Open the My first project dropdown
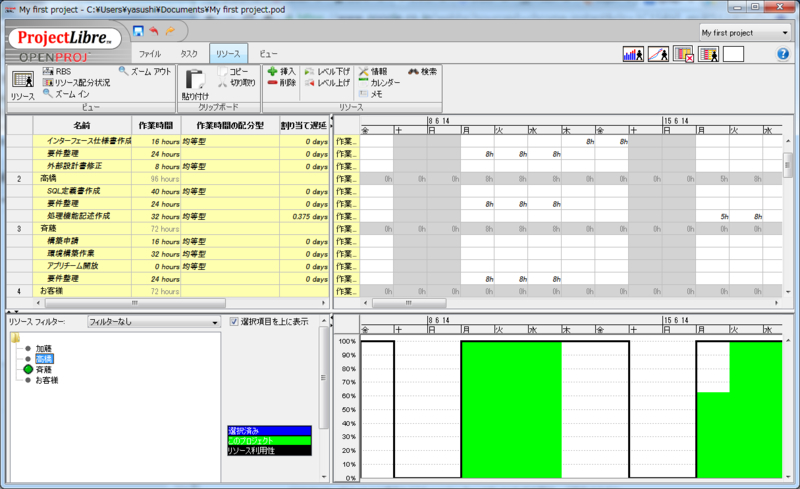 (x=744, y=33)
